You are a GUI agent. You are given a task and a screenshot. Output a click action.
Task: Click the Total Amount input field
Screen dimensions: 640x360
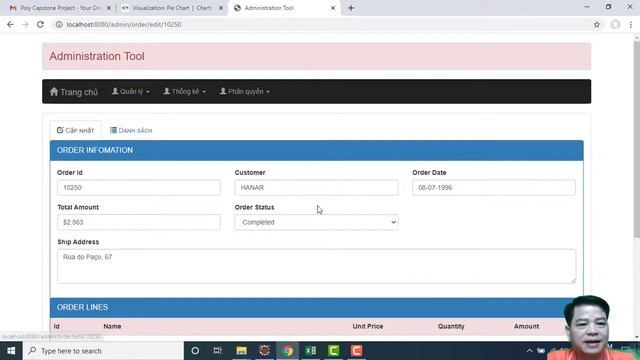139,222
